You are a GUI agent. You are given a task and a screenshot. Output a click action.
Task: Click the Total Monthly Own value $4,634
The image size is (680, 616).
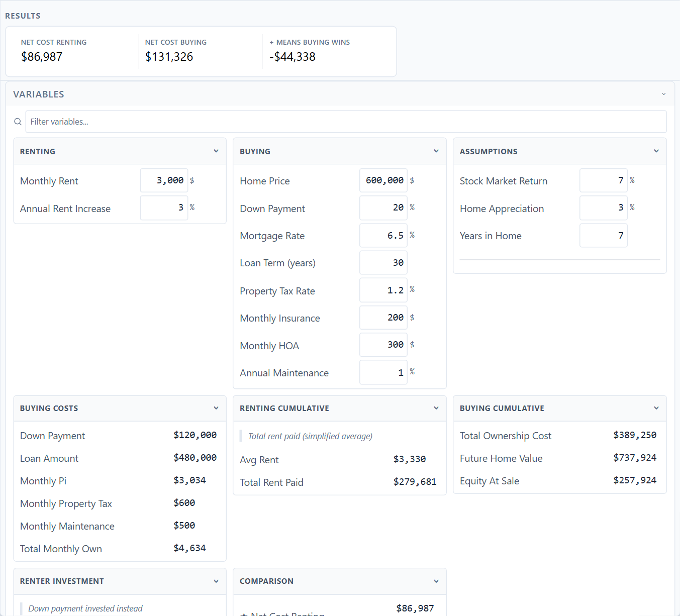189,548
